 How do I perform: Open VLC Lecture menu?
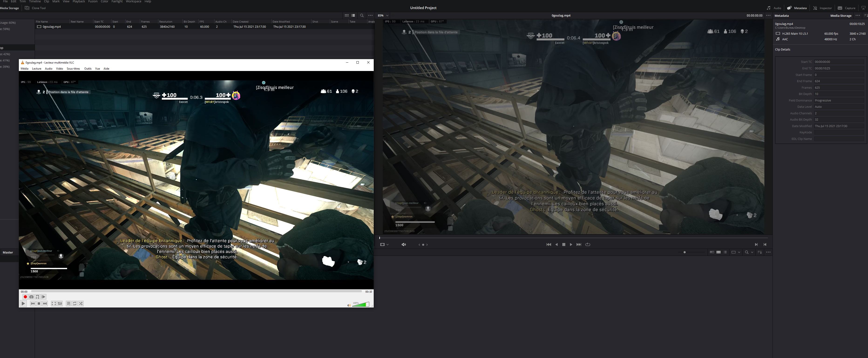pyautogui.click(x=37, y=68)
